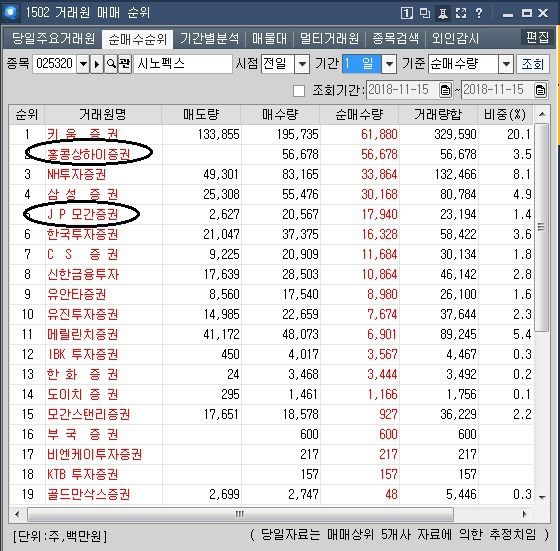The width and height of the screenshot is (560, 551).
Task: Open the 외인감시 tab
Action: pyautogui.click(x=455, y=39)
